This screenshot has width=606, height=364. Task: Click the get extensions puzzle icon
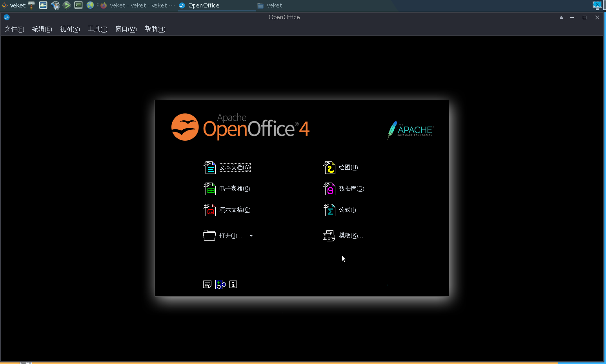click(x=220, y=284)
